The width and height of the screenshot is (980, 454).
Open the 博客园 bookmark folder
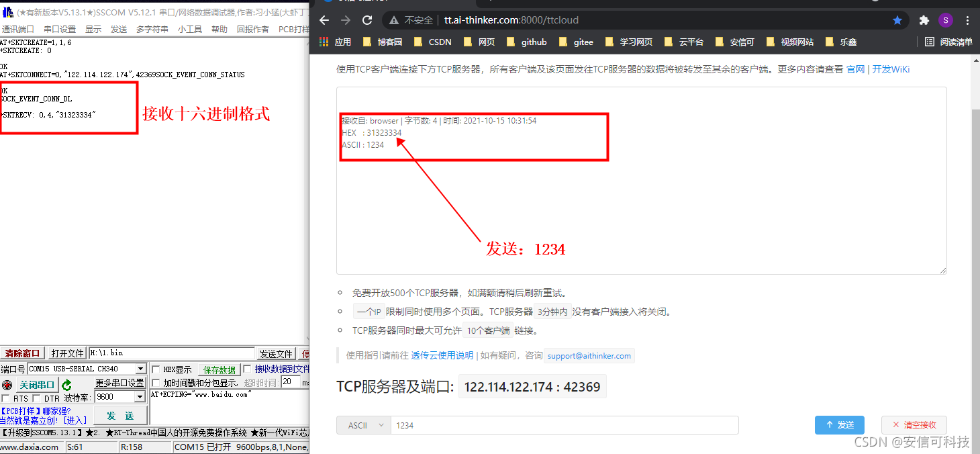[382, 42]
